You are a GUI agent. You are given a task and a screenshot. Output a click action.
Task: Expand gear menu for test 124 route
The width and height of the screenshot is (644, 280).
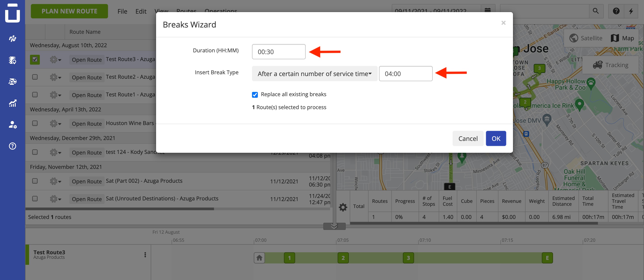click(x=55, y=152)
